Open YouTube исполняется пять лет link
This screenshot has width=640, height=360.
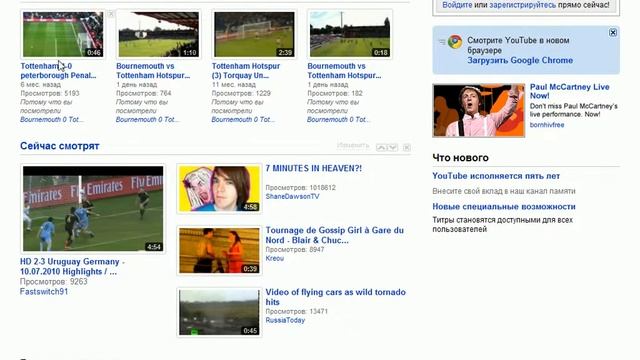tap(496, 176)
